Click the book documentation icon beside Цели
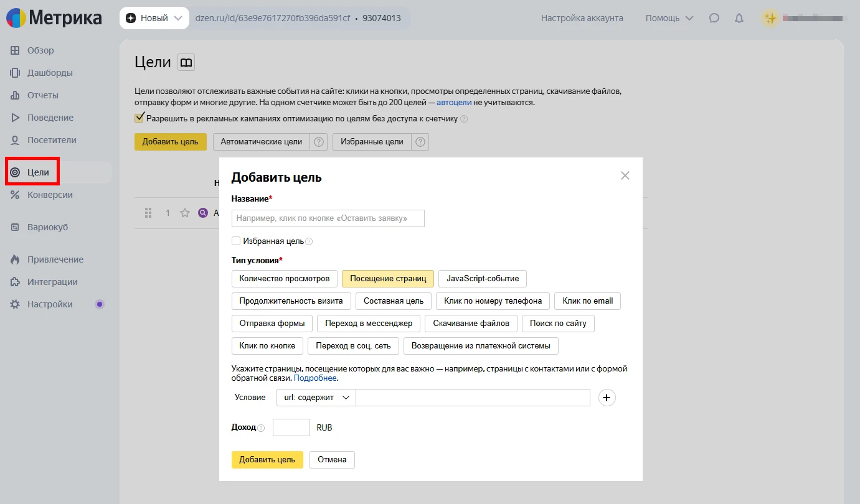This screenshot has height=504, width=860. [186, 62]
